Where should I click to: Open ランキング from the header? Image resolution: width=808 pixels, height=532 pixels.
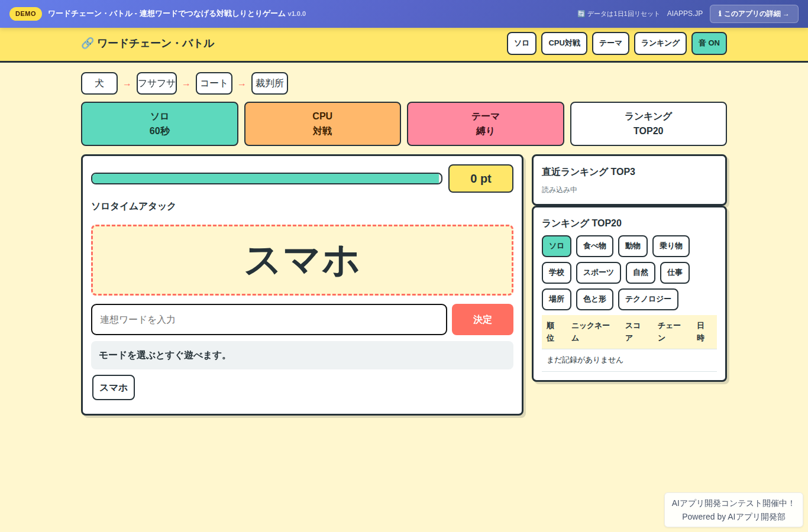[660, 43]
